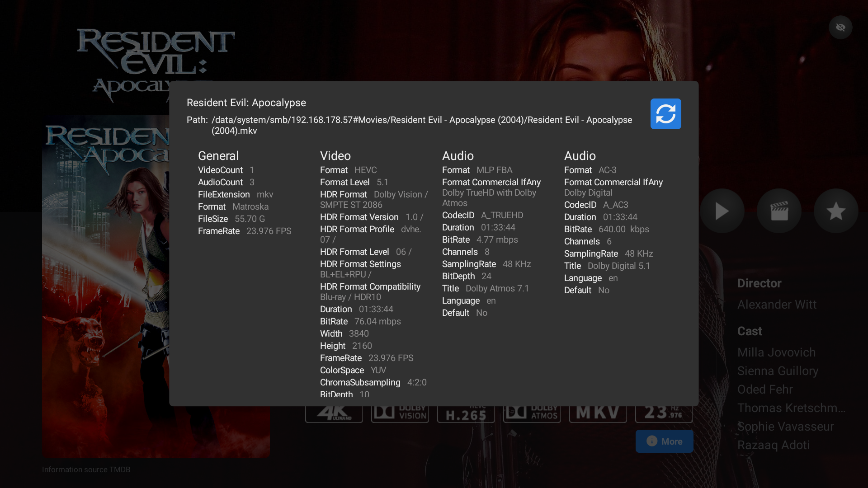Image resolution: width=868 pixels, height=488 pixels.
Task: Click the blue refresh media info icon
Action: [x=665, y=114]
